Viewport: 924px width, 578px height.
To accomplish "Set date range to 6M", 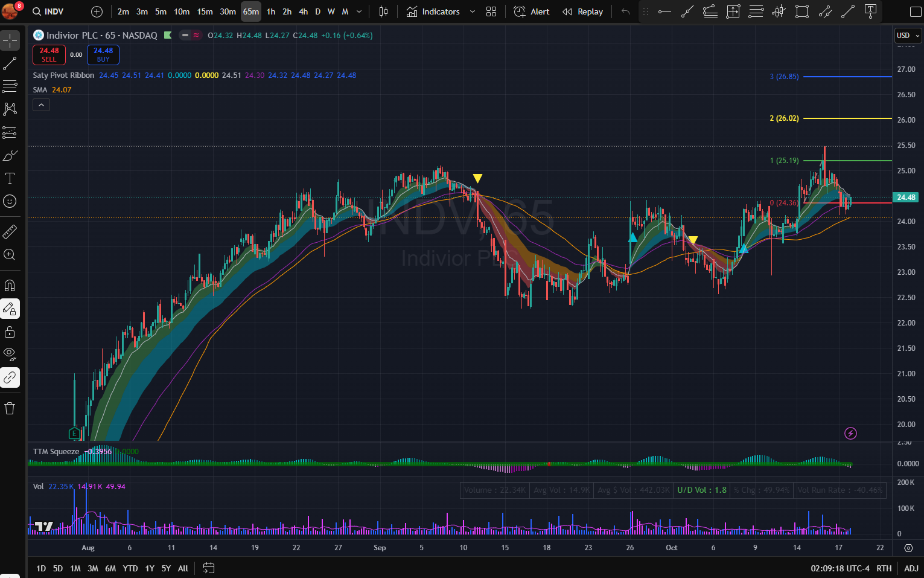I will click(x=110, y=568).
